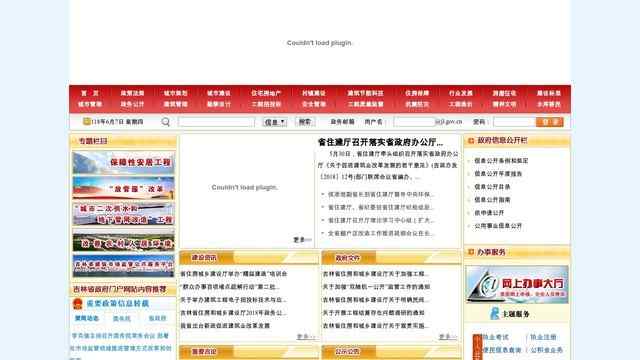Click the orange login button

tap(549, 122)
